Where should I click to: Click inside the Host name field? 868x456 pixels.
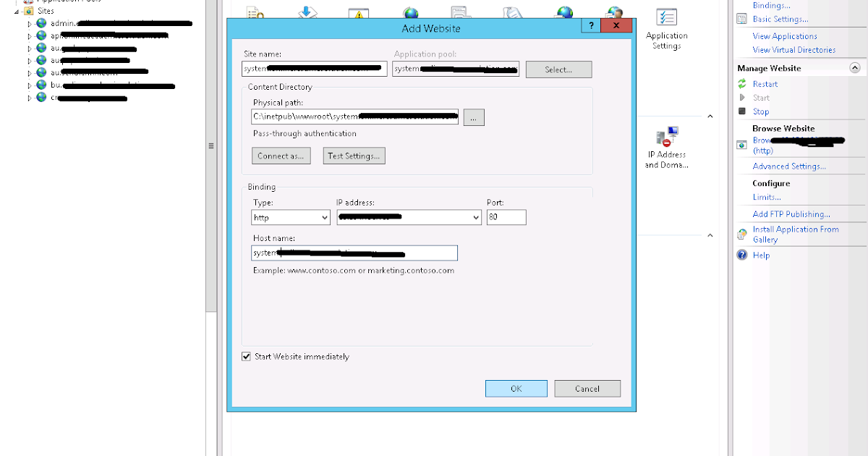click(x=354, y=253)
